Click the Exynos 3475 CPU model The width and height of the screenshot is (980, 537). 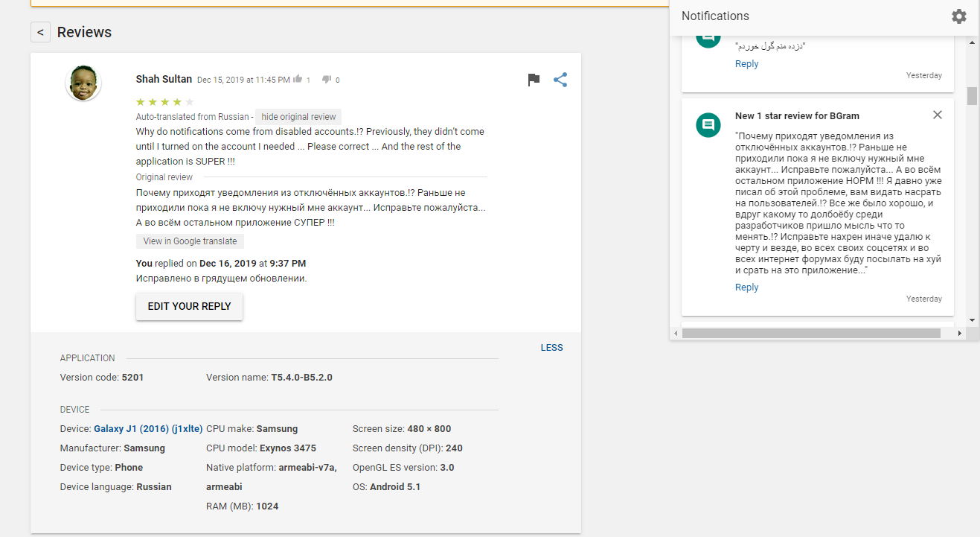tap(288, 448)
